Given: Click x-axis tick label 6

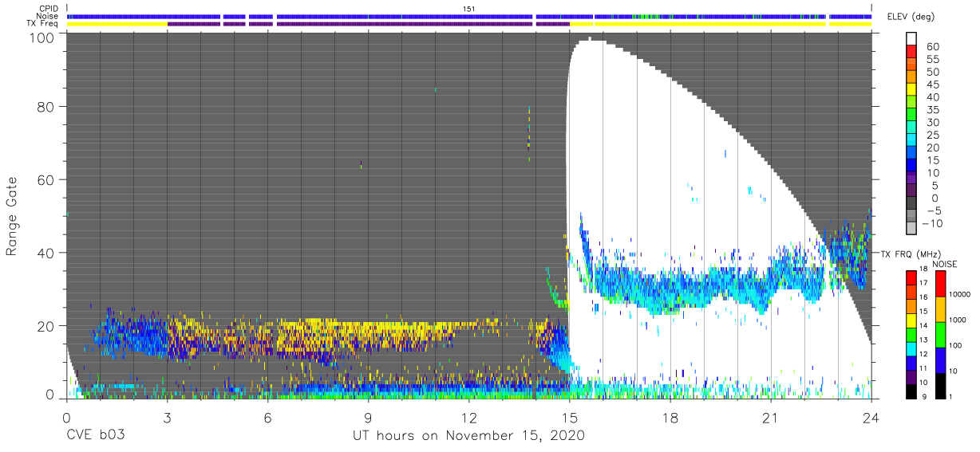Looking at the screenshot, I should pos(267,418).
